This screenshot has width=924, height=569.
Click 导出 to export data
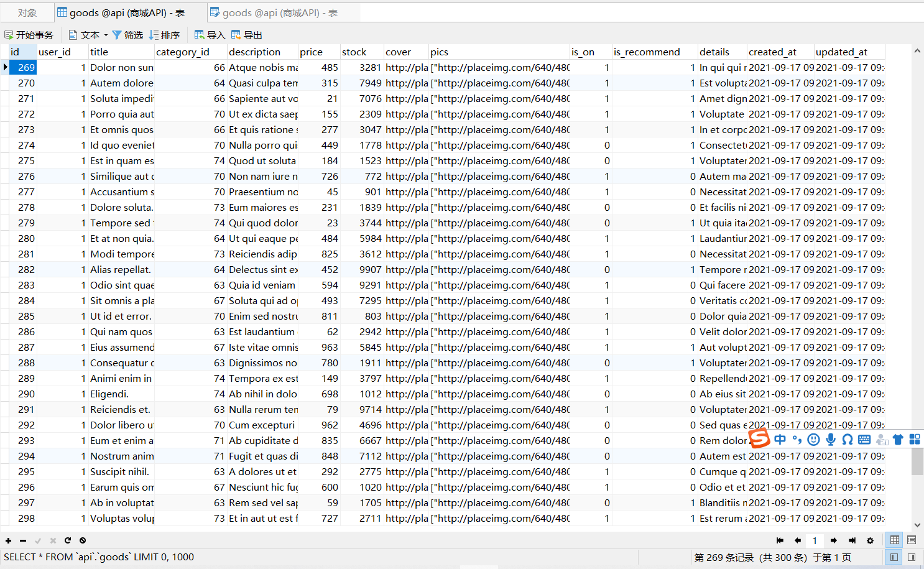coord(246,35)
